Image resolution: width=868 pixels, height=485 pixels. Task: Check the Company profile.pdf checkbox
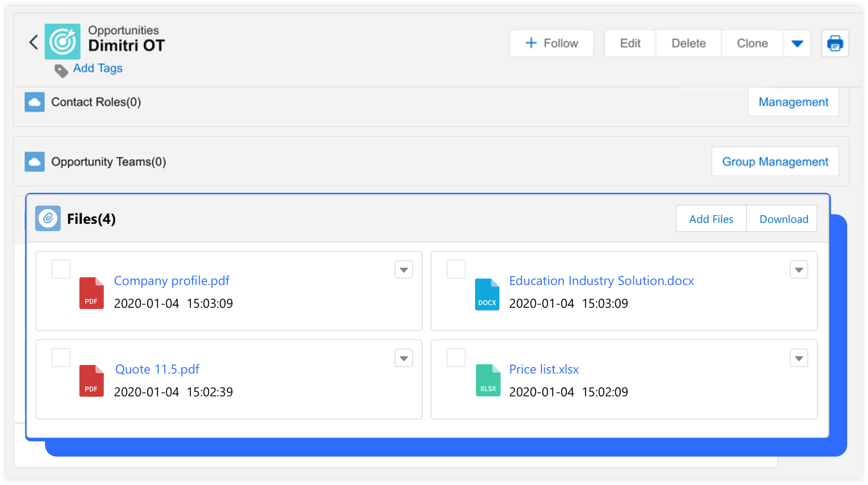click(x=61, y=269)
